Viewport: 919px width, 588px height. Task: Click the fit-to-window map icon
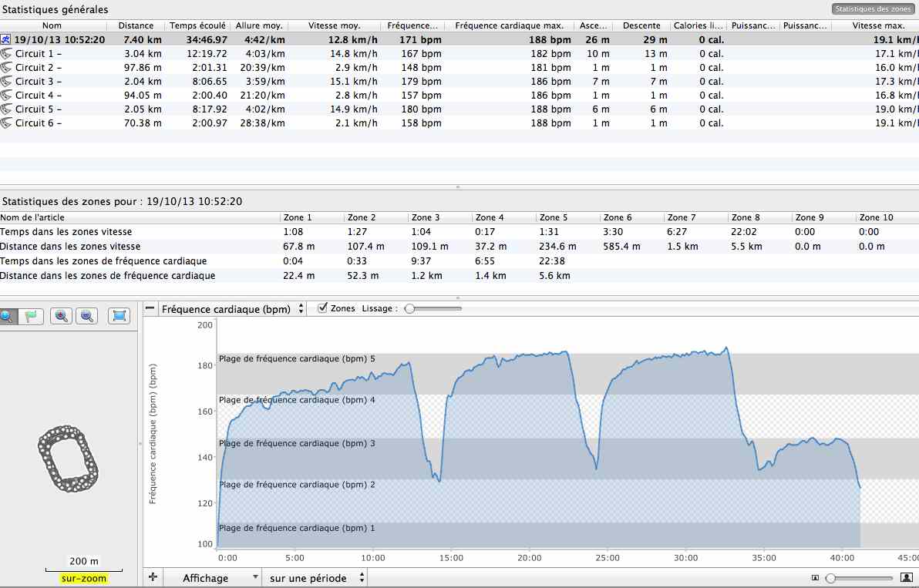119,316
